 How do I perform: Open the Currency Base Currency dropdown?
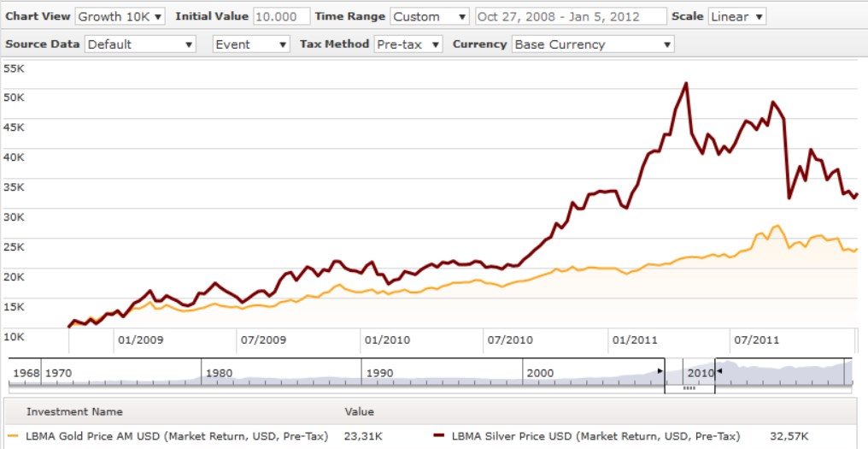[592, 44]
